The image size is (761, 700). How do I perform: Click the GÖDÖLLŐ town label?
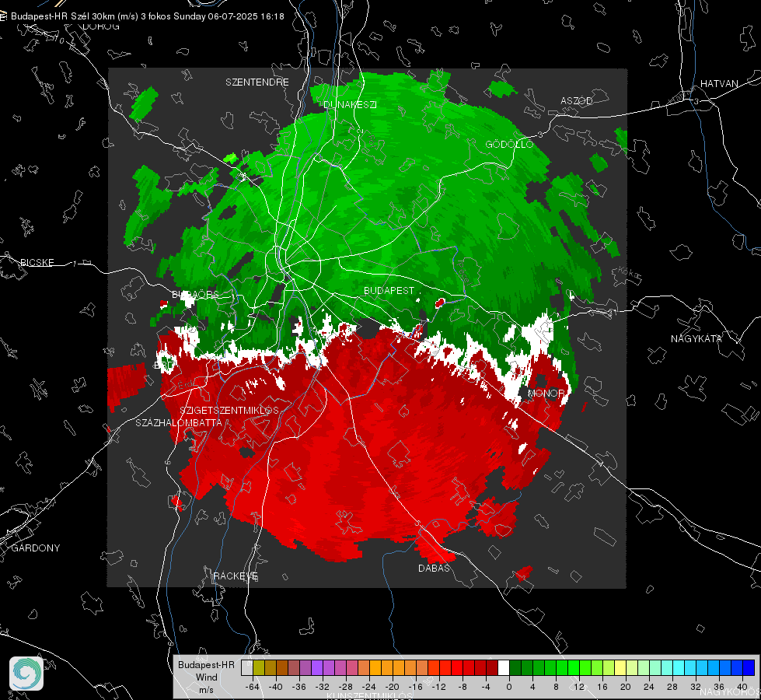point(509,144)
